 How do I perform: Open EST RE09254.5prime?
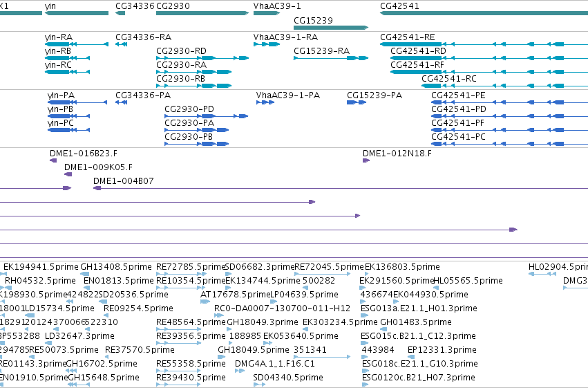tap(138, 309)
